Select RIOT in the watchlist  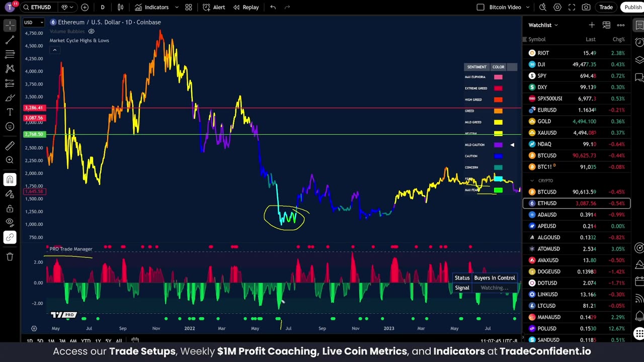coord(576,53)
